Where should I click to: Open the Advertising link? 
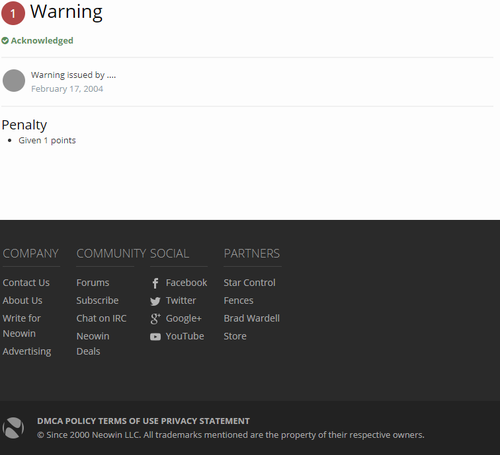pos(27,351)
